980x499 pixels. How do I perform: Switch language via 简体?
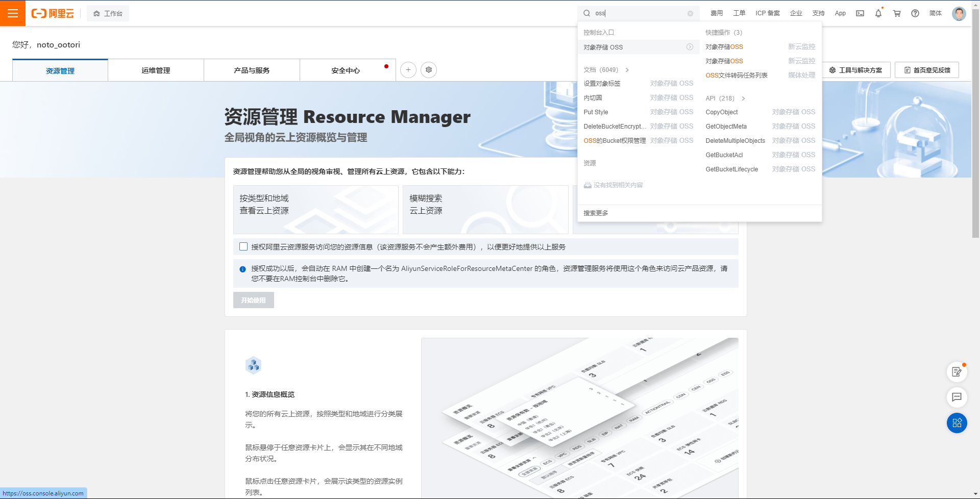click(x=935, y=13)
